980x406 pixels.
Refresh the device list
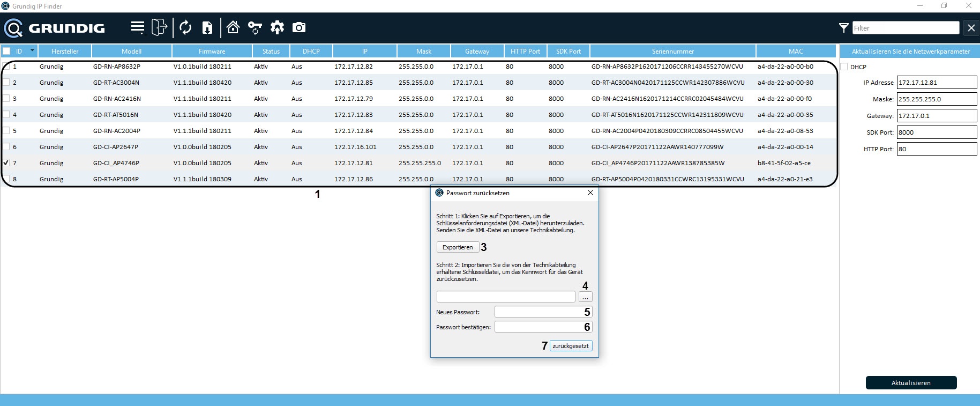[185, 27]
